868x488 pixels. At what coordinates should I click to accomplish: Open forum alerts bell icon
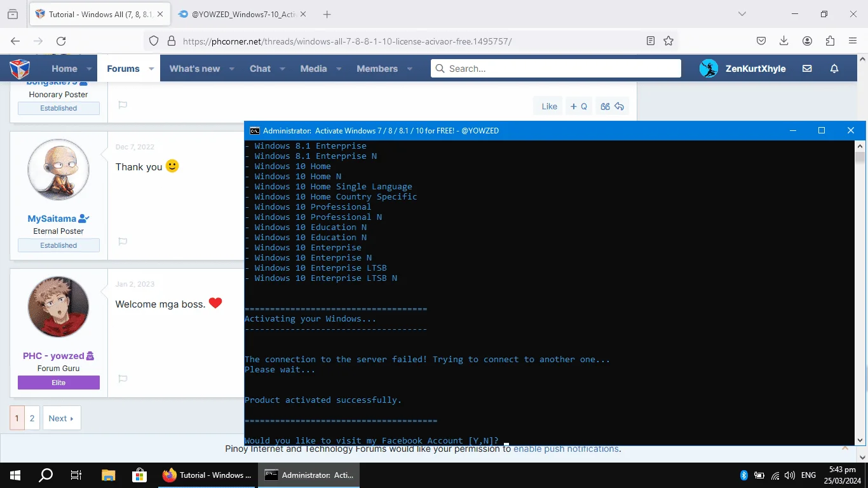[x=834, y=69]
